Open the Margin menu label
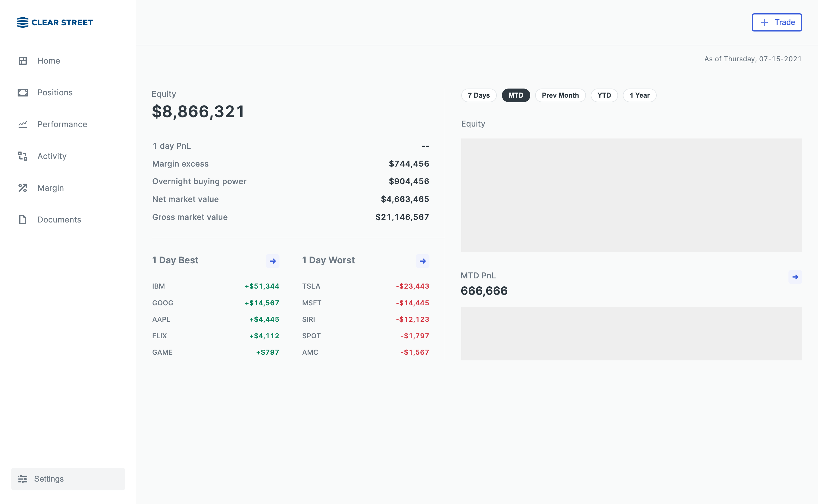 tap(51, 188)
